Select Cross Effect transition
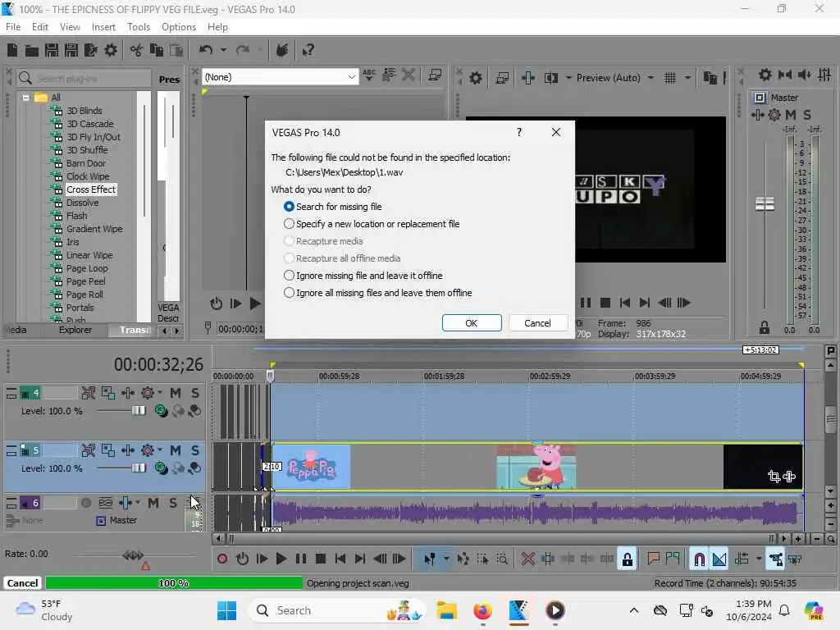Viewport: 840px width, 630px height. [90, 189]
